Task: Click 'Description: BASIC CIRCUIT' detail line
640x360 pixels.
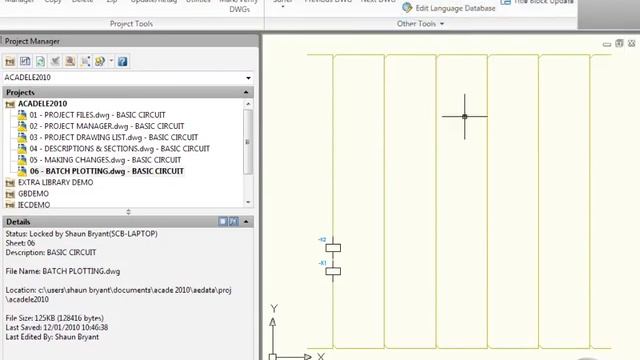Action: [51, 253]
